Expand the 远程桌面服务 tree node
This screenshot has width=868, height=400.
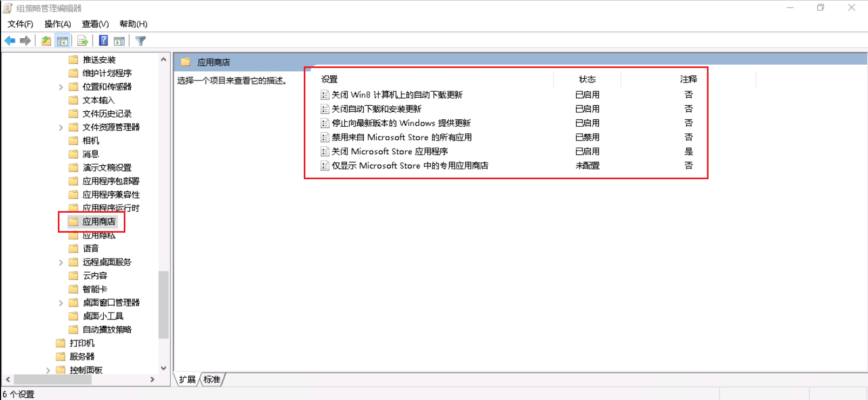click(x=61, y=262)
